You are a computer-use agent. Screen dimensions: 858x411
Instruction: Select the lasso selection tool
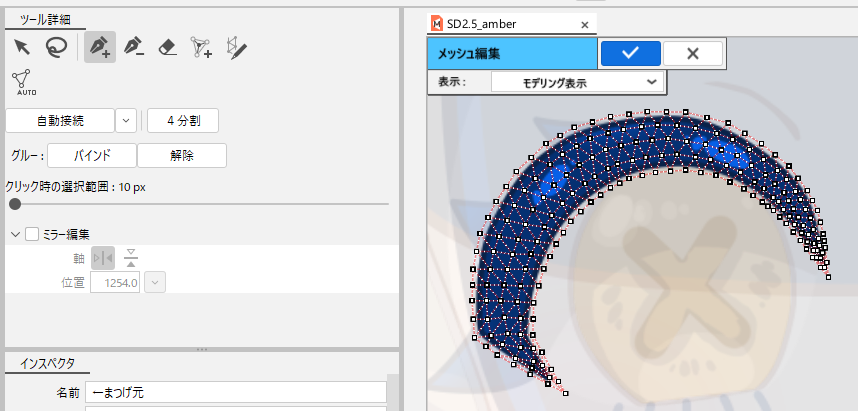(58, 46)
